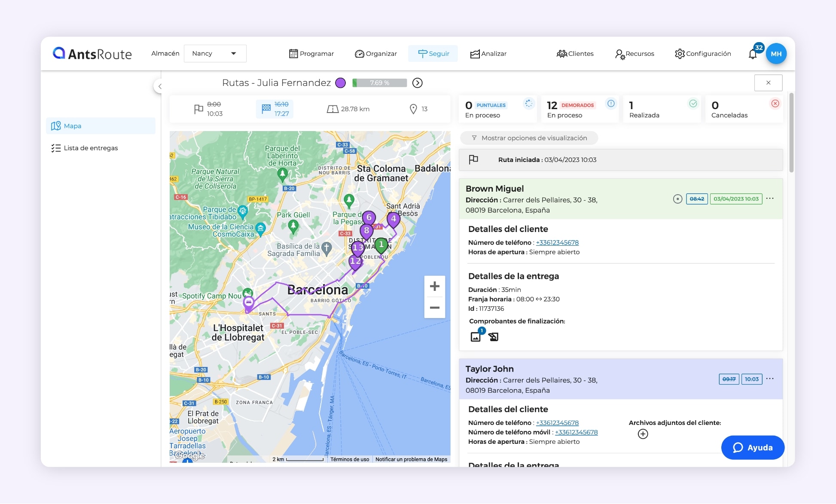
Task: Click the photo proof icon under Comprobantes
Action: pyautogui.click(x=476, y=337)
